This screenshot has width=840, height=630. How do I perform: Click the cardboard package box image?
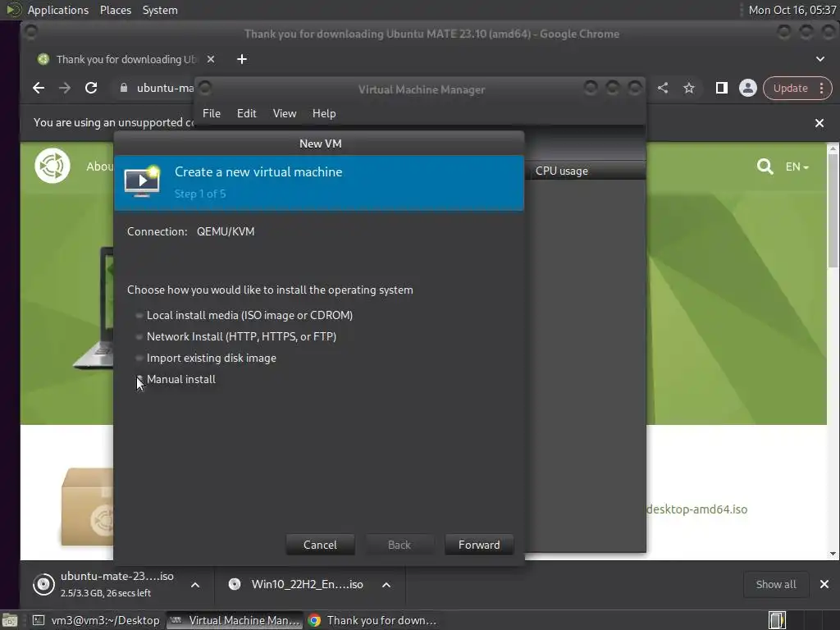tap(87, 507)
